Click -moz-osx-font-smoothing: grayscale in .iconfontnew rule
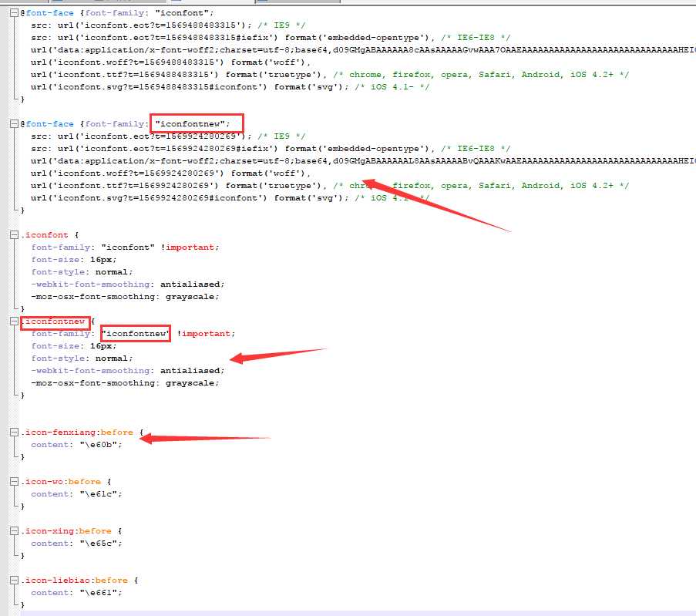696x616 pixels. point(125,383)
